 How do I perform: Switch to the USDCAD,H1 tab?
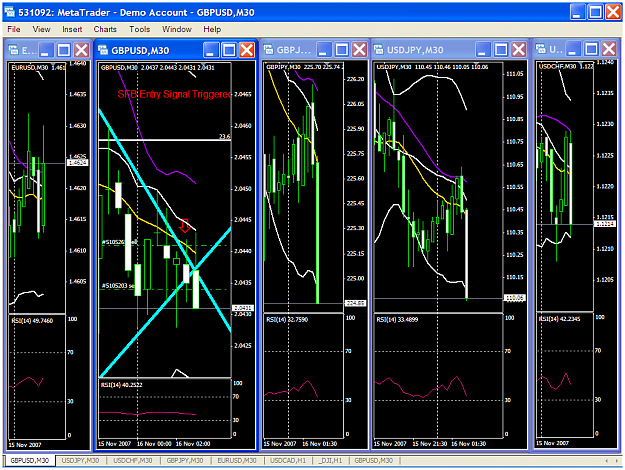point(288,460)
